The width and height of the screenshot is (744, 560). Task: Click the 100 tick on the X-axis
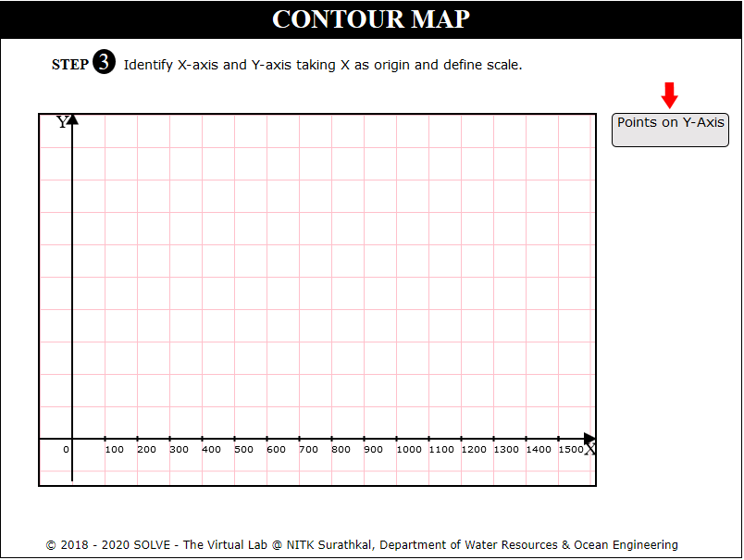[x=114, y=450]
